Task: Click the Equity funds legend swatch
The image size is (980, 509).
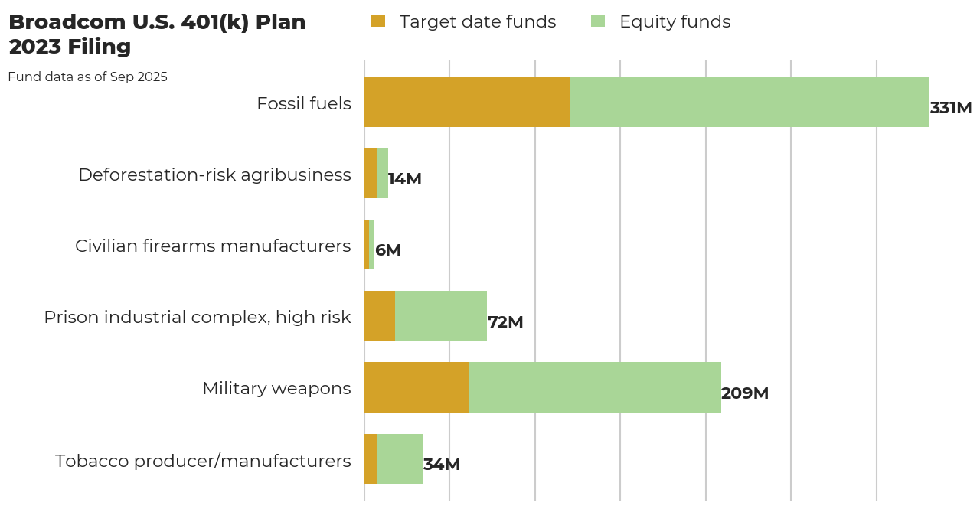Action: tap(598, 21)
